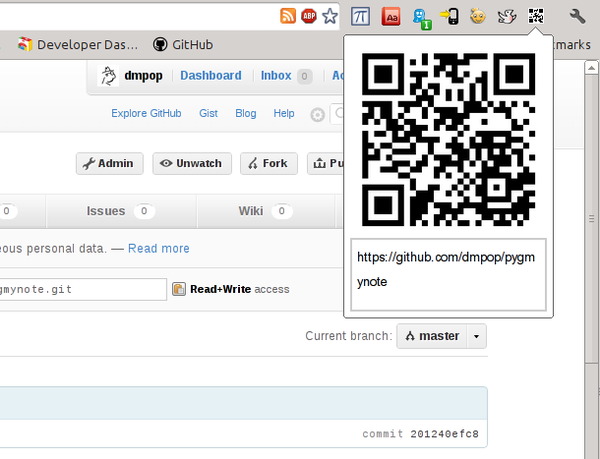Switch to the Wiki tab
Viewport: 600px width, 459px height.
click(250, 211)
